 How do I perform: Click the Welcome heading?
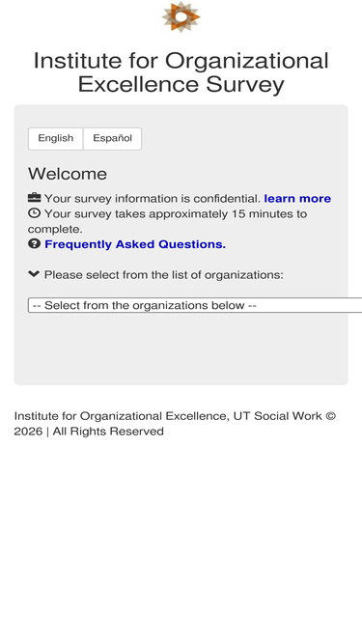coord(68,174)
